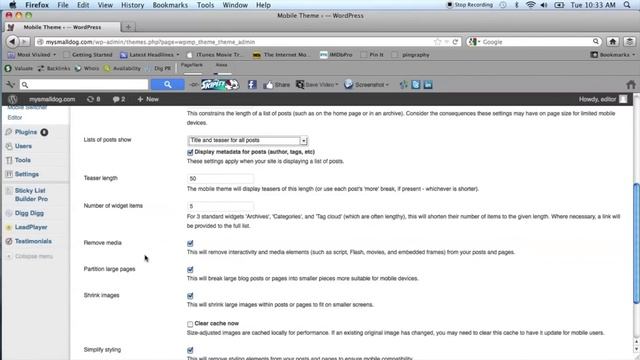Open a new tab with plus button
640x360 pixels.
pos(128,27)
